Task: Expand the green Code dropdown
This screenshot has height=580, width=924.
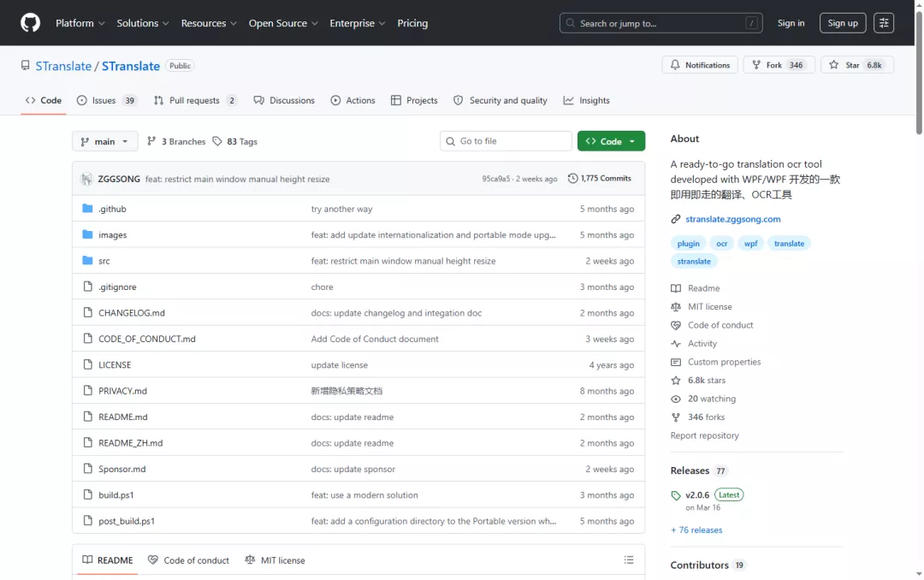Action: click(x=611, y=141)
